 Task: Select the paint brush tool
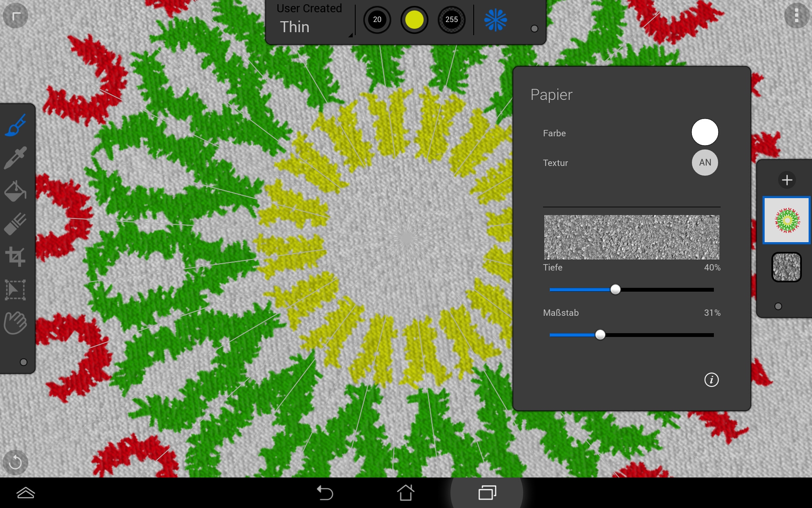click(x=16, y=125)
